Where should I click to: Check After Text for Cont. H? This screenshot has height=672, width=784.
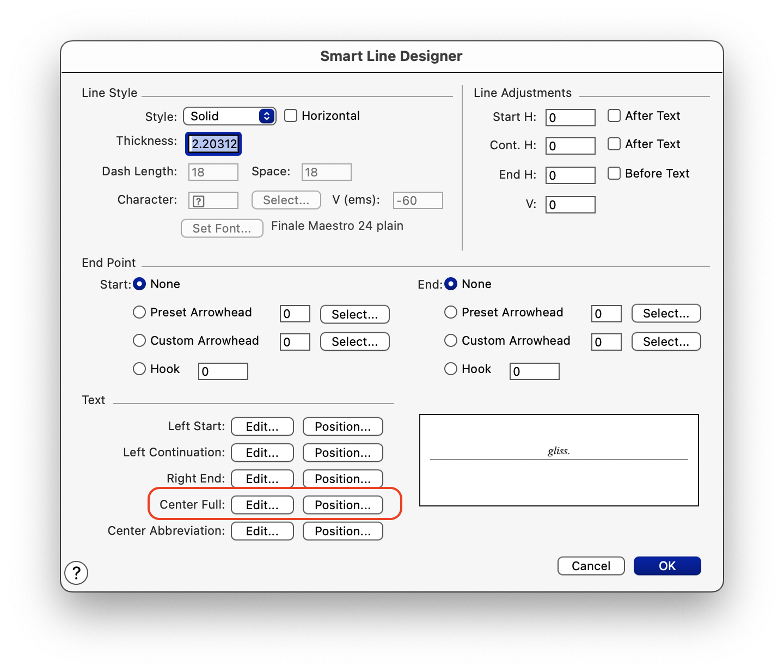pos(614,144)
